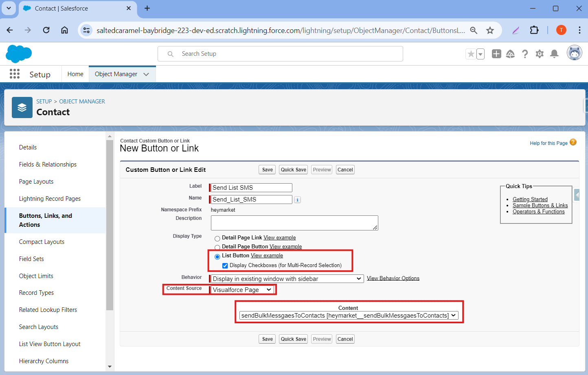Click the OBJECT MANAGER breadcrumb link
The height and width of the screenshot is (375, 588).
click(82, 101)
